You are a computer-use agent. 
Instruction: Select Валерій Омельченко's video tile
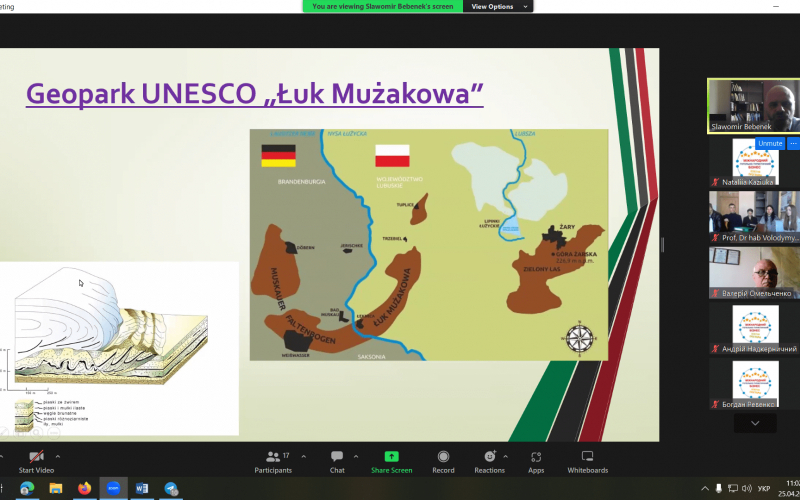(x=754, y=273)
